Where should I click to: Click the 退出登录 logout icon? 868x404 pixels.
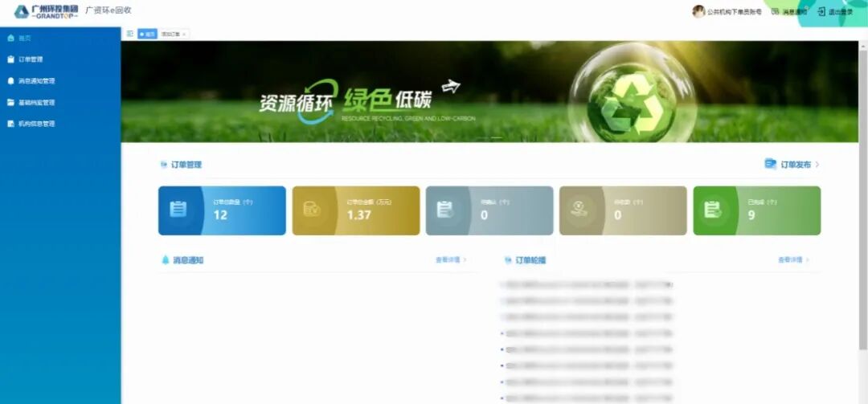pos(821,11)
